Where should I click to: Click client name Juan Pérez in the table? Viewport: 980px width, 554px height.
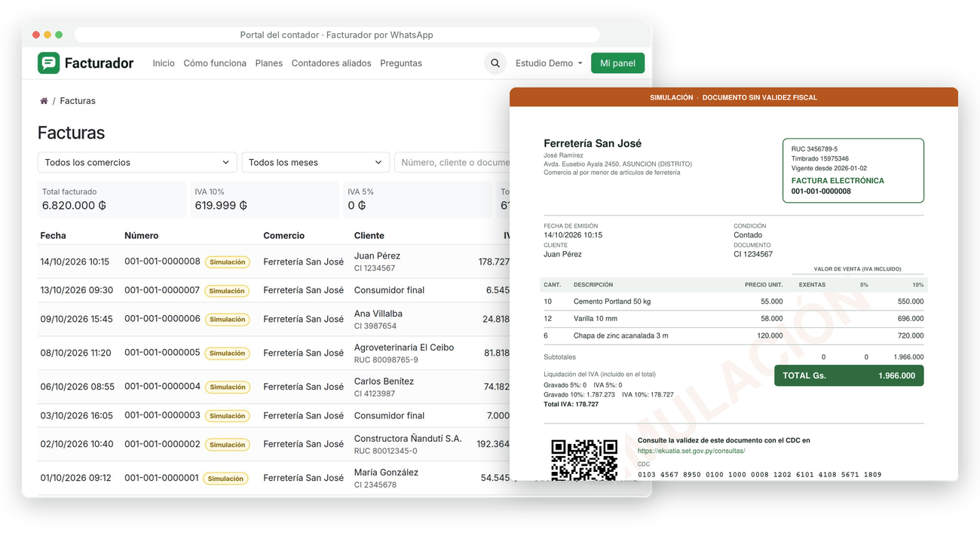pos(377,256)
